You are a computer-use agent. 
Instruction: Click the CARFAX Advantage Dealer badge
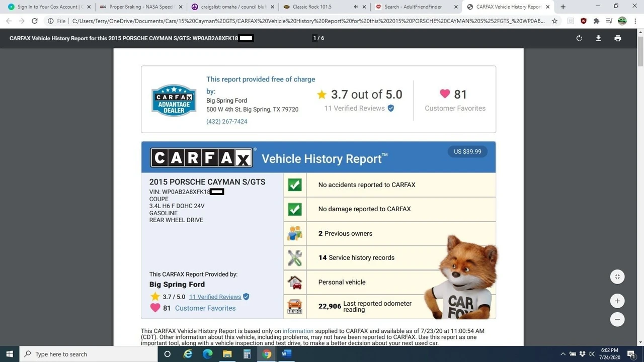[174, 100]
